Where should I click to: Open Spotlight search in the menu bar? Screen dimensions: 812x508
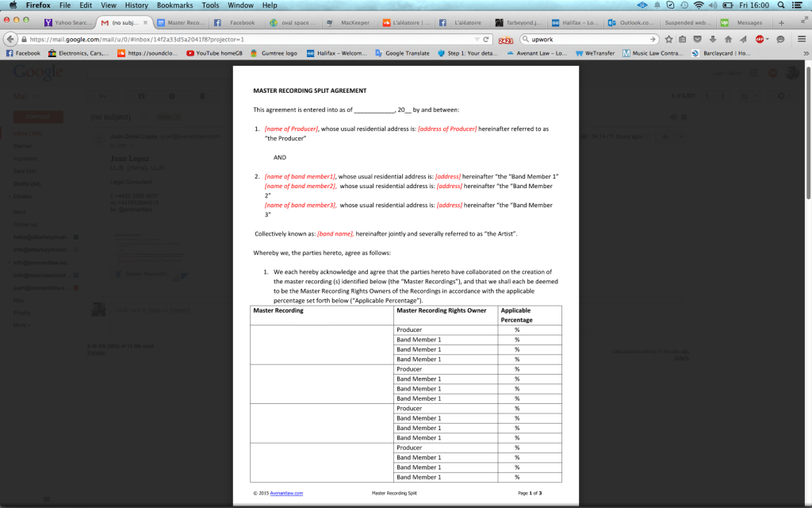click(780, 6)
